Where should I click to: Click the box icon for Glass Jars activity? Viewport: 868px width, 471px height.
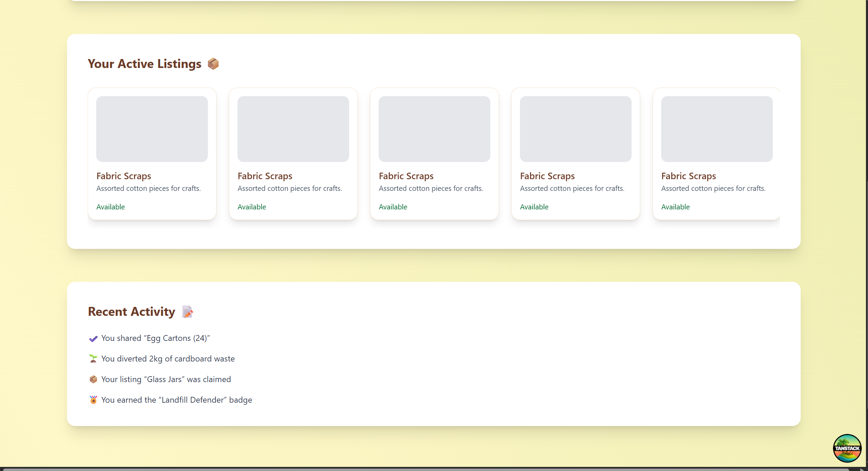(x=93, y=379)
